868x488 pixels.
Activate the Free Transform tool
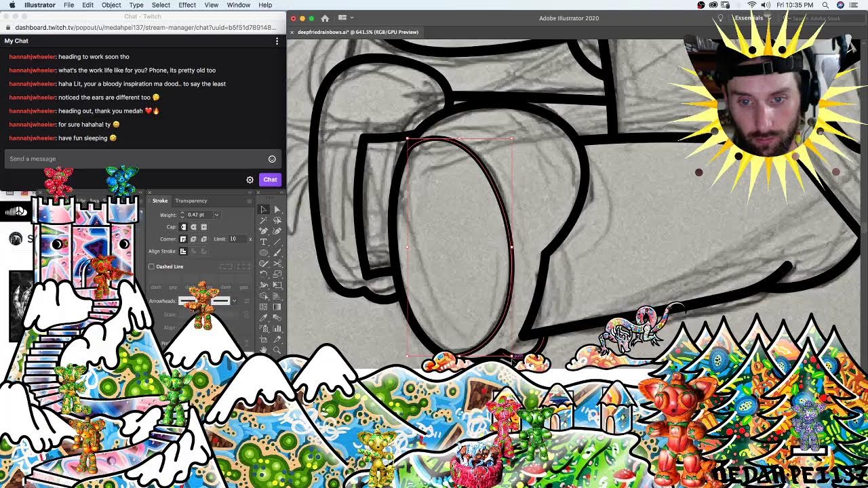pyautogui.click(x=277, y=285)
